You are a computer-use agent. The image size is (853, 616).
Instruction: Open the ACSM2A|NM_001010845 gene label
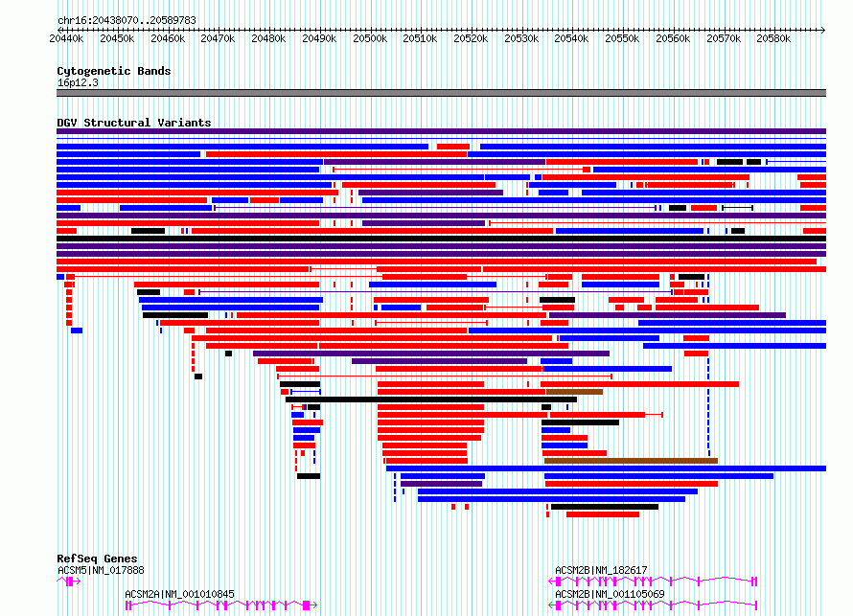coord(179,594)
